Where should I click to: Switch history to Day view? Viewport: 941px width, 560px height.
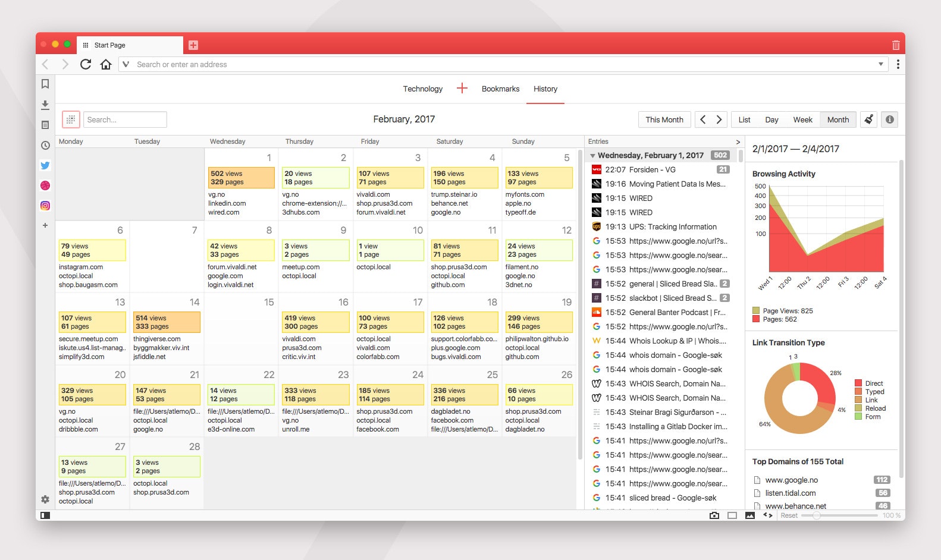click(x=771, y=119)
